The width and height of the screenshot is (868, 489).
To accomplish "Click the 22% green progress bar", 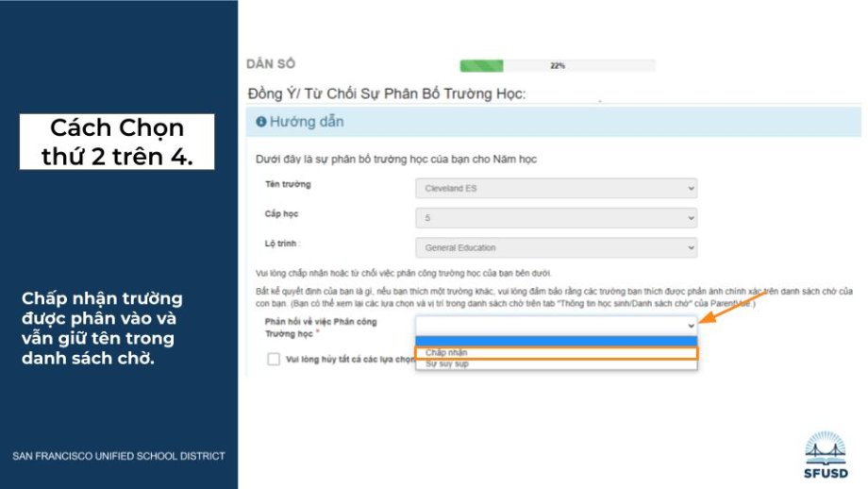I will (557, 66).
